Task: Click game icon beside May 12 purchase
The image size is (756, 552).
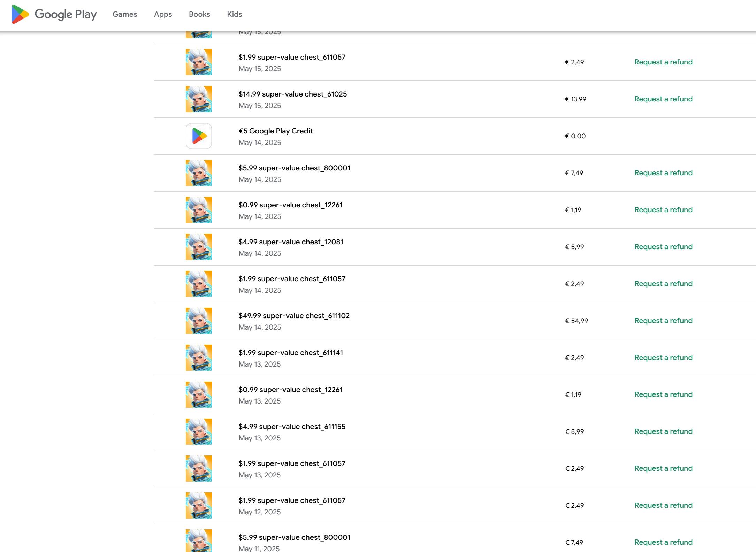Action: click(x=199, y=505)
